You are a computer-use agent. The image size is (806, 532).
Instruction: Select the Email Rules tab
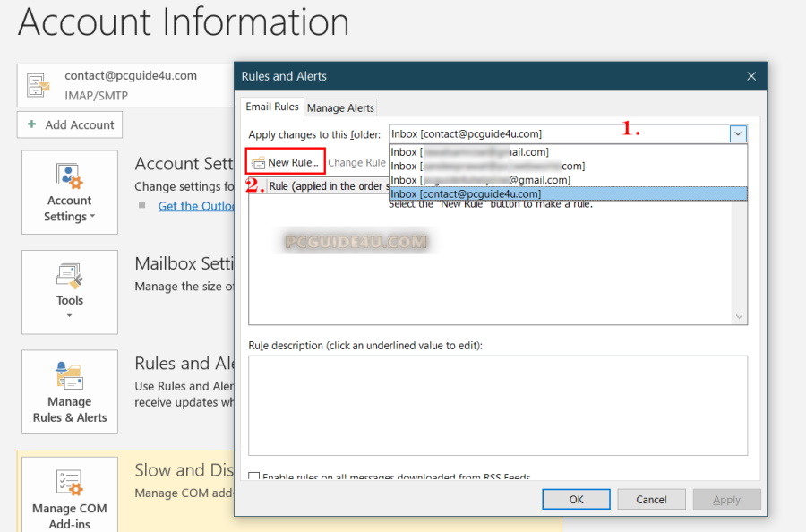click(272, 107)
